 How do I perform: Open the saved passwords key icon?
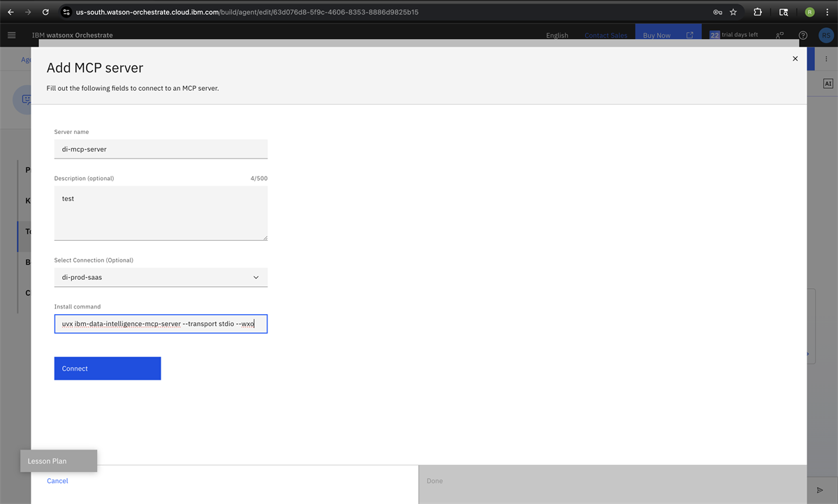717,12
